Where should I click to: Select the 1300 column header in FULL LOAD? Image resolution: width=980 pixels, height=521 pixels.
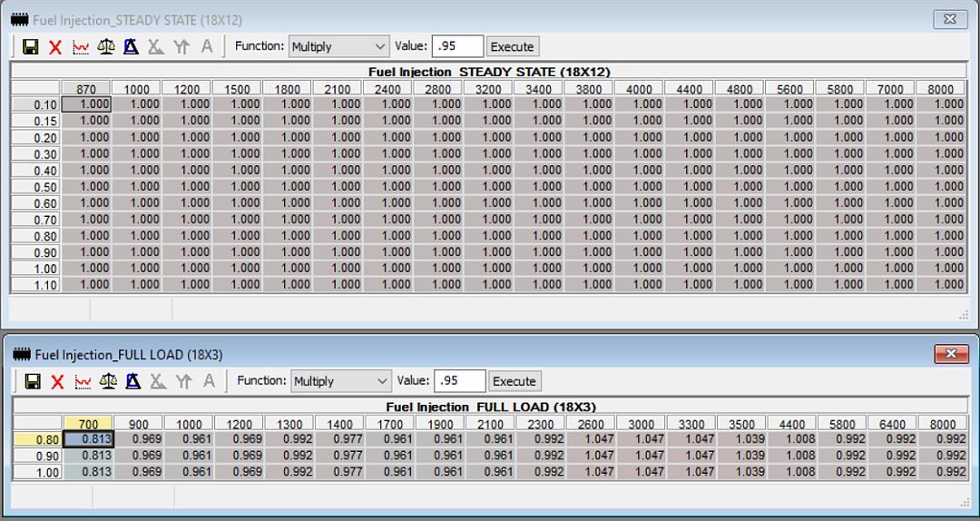click(290, 424)
